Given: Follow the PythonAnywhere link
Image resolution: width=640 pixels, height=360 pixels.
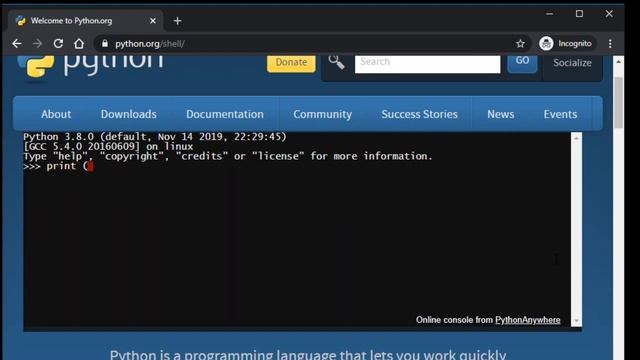Looking at the screenshot, I should click(x=527, y=320).
